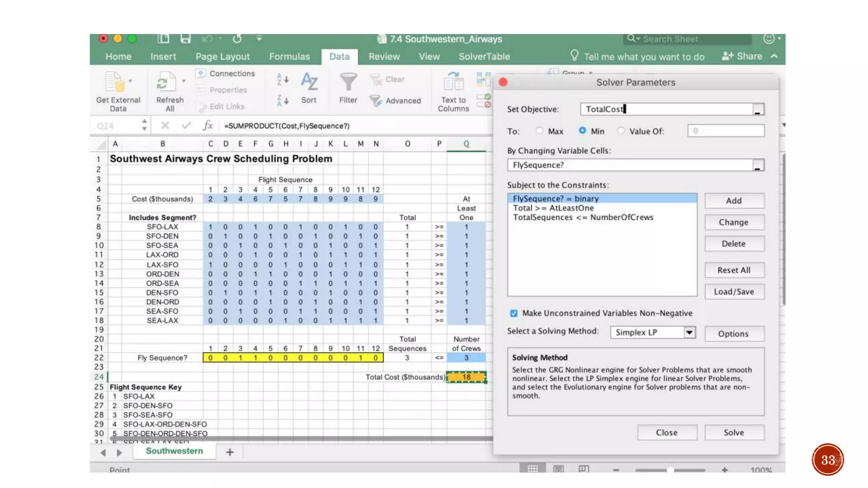
Task: Collapse the Set Objective range selector
Action: click(x=758, y=110)
